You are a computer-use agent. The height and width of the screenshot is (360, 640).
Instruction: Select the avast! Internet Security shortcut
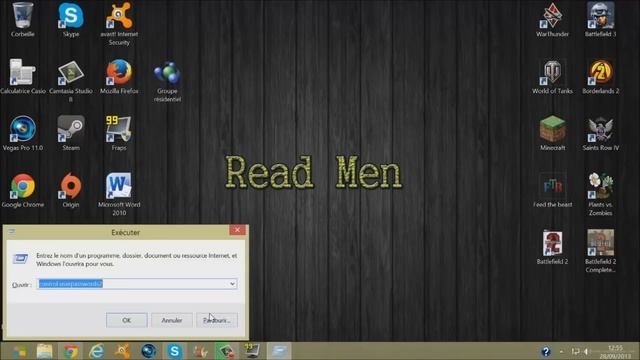(119, 24)
